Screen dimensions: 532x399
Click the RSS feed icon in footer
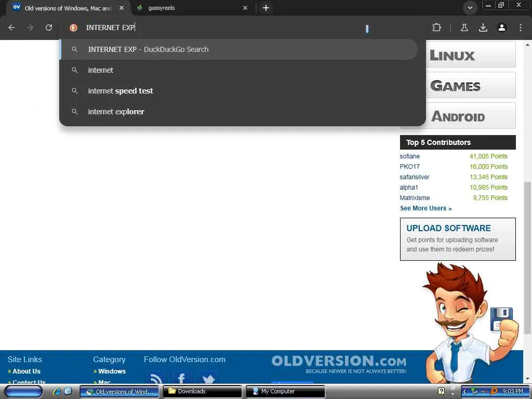[156, 378]
